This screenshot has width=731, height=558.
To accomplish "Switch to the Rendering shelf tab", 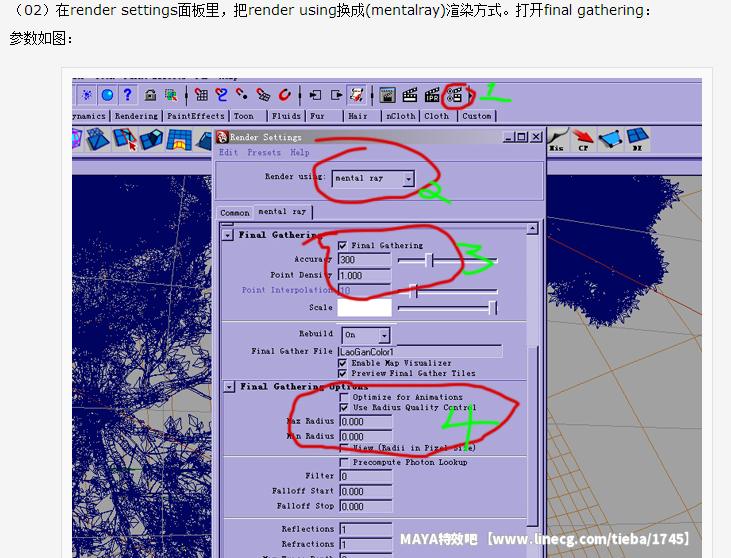I will pyautogui.click(x=136, y=116).
